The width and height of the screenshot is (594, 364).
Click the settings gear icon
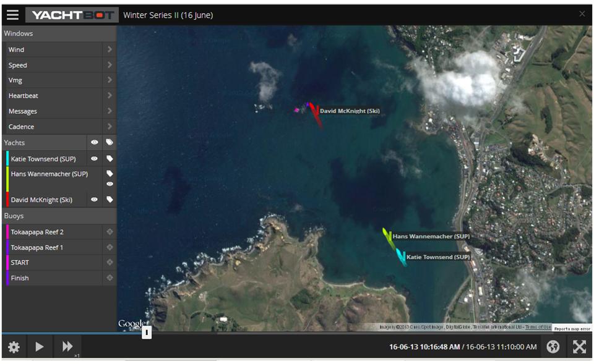coord(14,347)
